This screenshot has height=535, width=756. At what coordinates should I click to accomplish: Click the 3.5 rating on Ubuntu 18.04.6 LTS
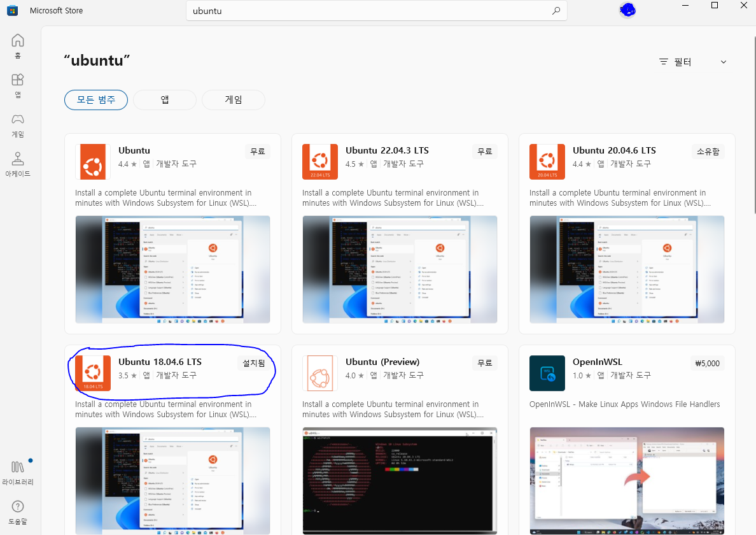127,375
